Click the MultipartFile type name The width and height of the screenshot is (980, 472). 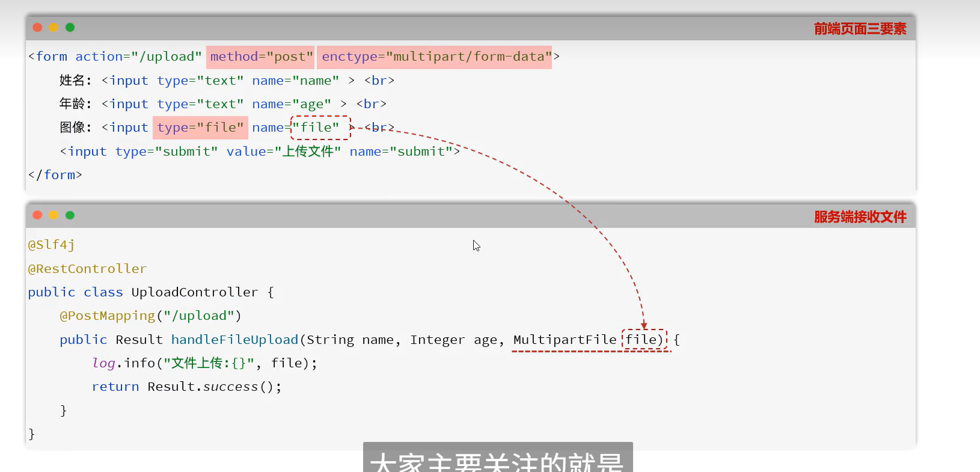pos(565,340)
